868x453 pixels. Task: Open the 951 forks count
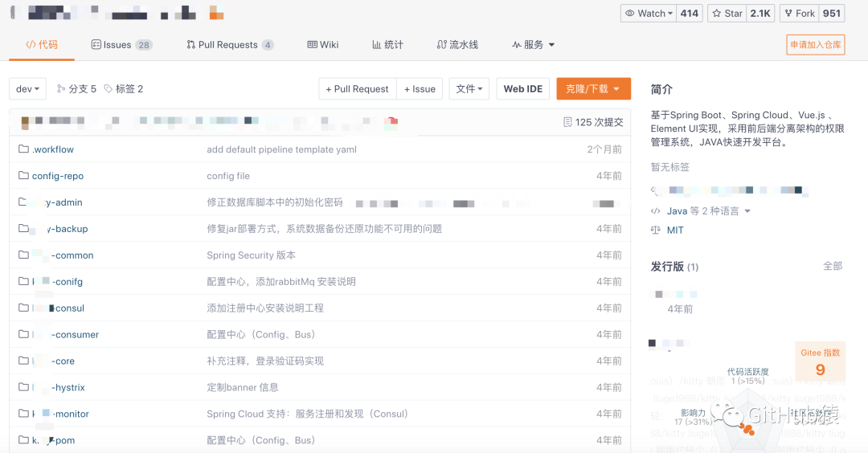(832, 14)
